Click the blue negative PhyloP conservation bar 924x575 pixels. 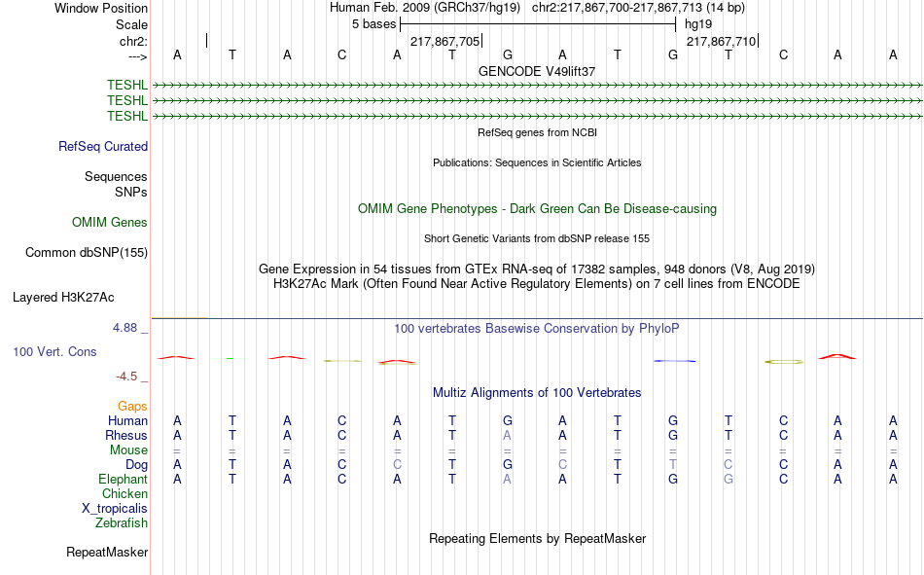675,360
